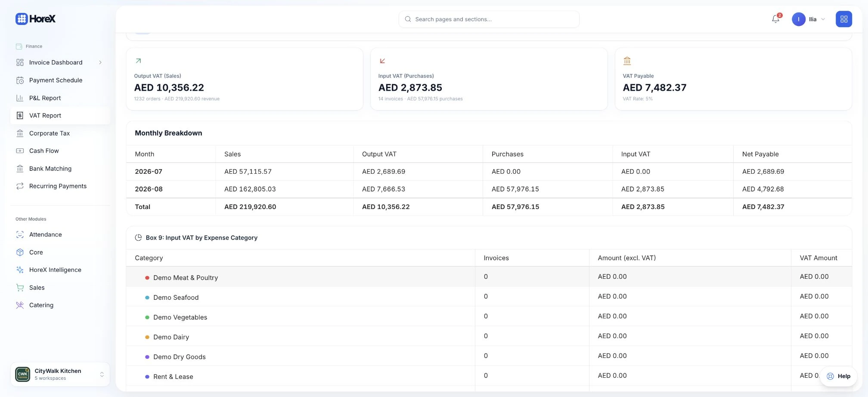Click the Cash Flow banknote icon

click(20, 151)
